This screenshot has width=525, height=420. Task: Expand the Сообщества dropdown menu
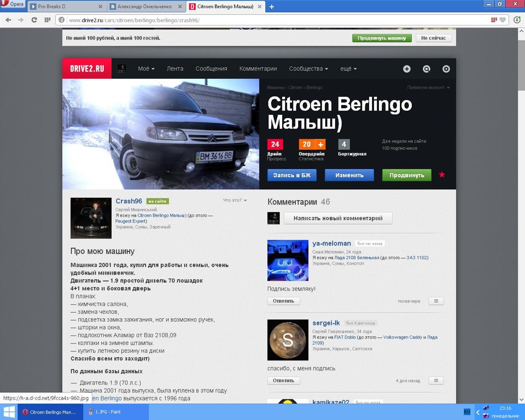[x=308, y=69]
